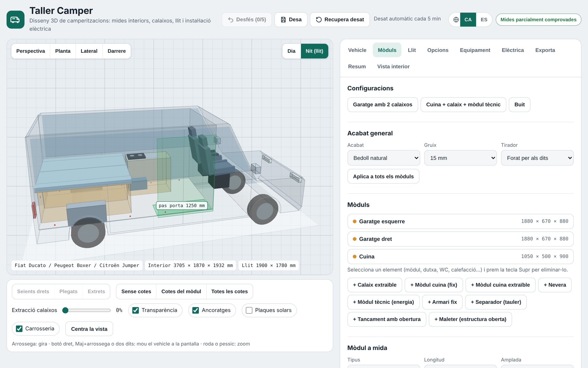
Task: Click the undo arrow icon in Desfés
Action: [231, 20]
